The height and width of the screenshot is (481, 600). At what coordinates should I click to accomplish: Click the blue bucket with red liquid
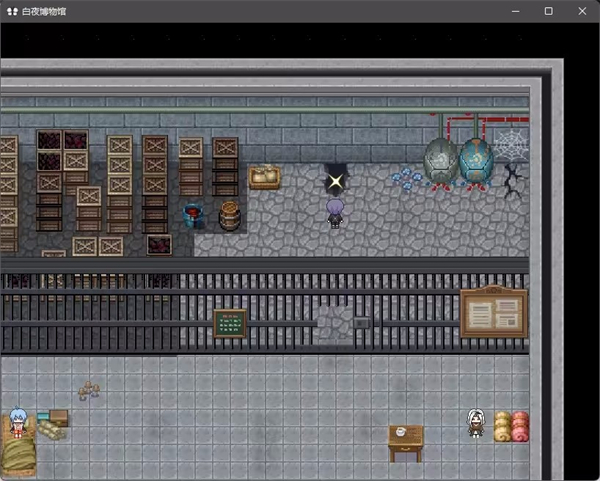193,216
